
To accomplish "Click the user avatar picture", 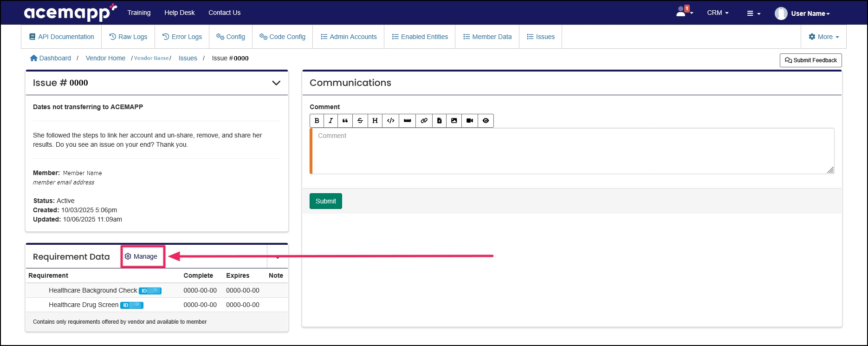I will tap(781, 13).
